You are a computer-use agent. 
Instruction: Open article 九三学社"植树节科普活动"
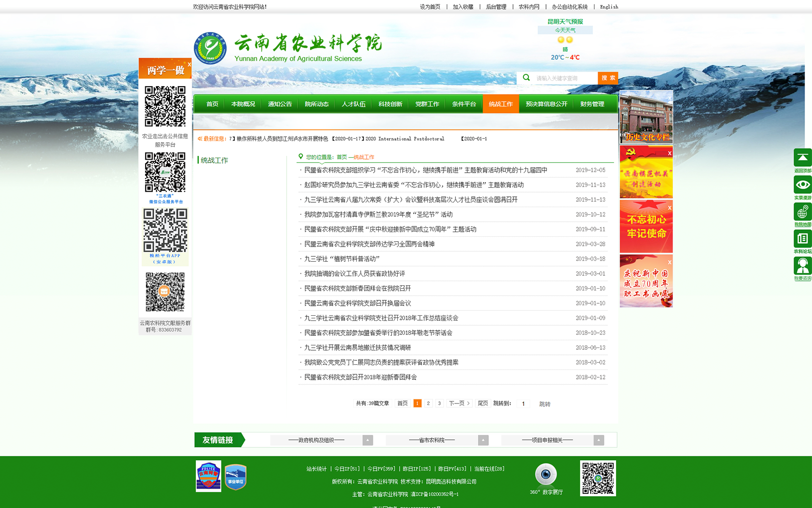tap(342, 259)
